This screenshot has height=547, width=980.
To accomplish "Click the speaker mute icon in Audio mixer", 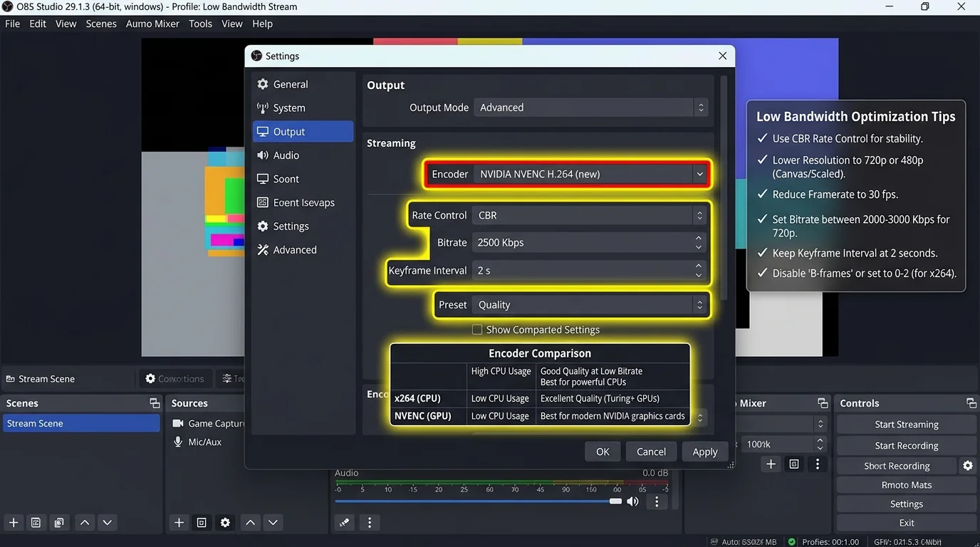I will click(632, 501).
